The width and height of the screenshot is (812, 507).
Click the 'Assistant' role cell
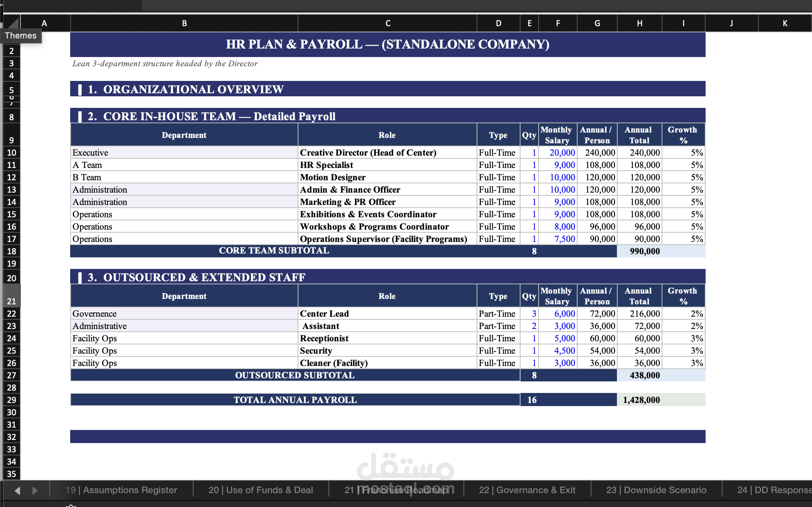(x=387, y=326)
